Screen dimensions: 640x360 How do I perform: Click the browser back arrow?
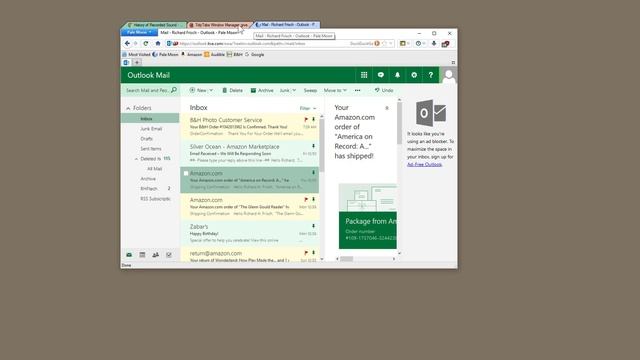[127, 43]
